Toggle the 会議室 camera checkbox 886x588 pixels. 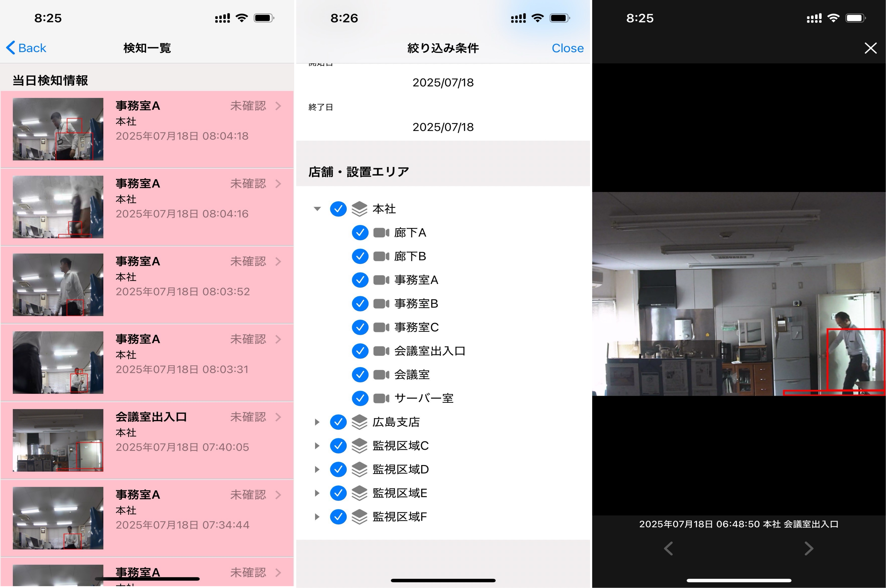click(x=360, y=375)
